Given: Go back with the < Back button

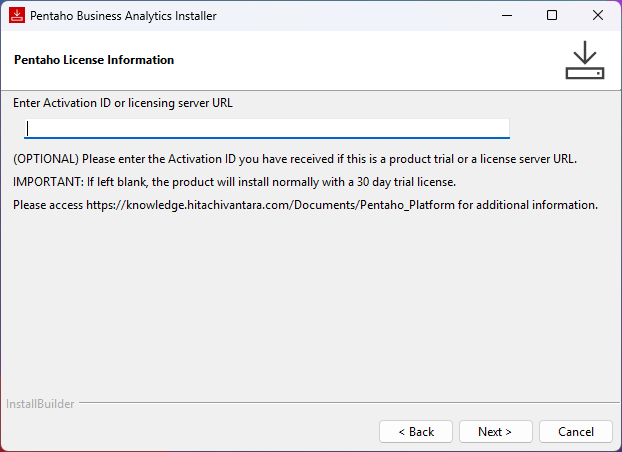Looking at the screenshot, I should [416, 432].
